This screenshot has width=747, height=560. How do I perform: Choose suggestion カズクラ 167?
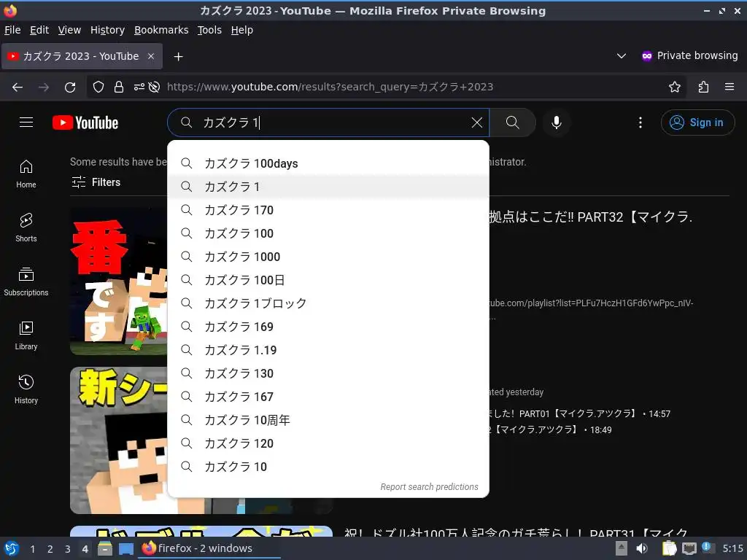[x=328, y=397]
